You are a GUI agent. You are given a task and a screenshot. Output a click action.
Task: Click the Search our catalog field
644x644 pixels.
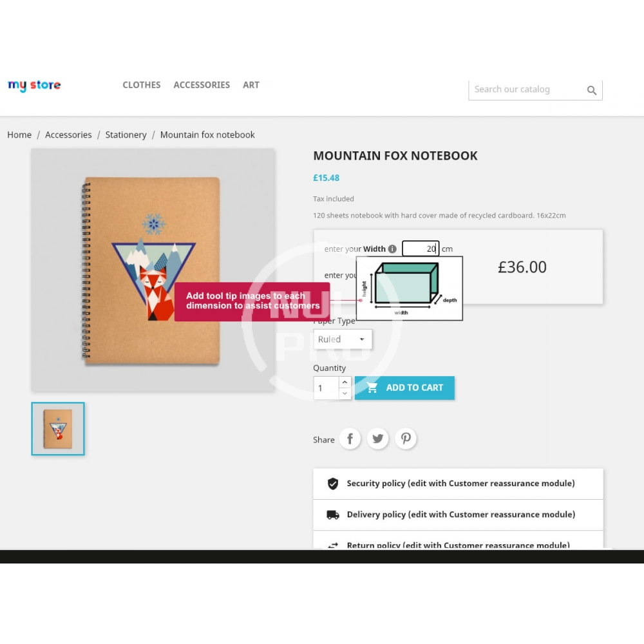click(527, 90)
